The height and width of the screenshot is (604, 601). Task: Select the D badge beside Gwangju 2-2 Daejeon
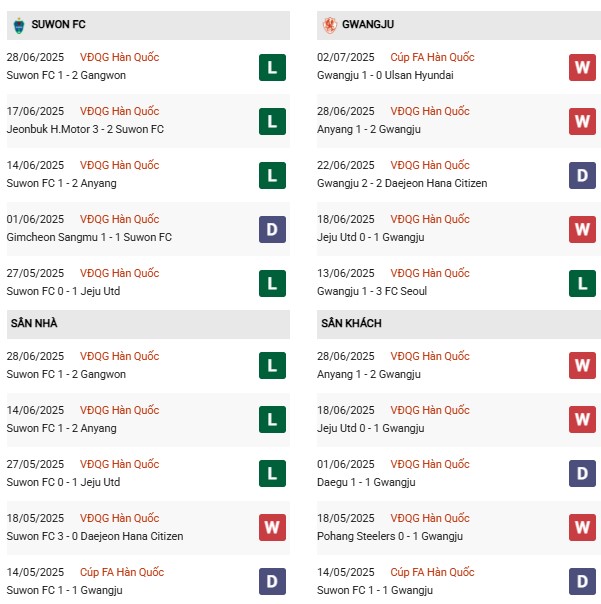582,176
